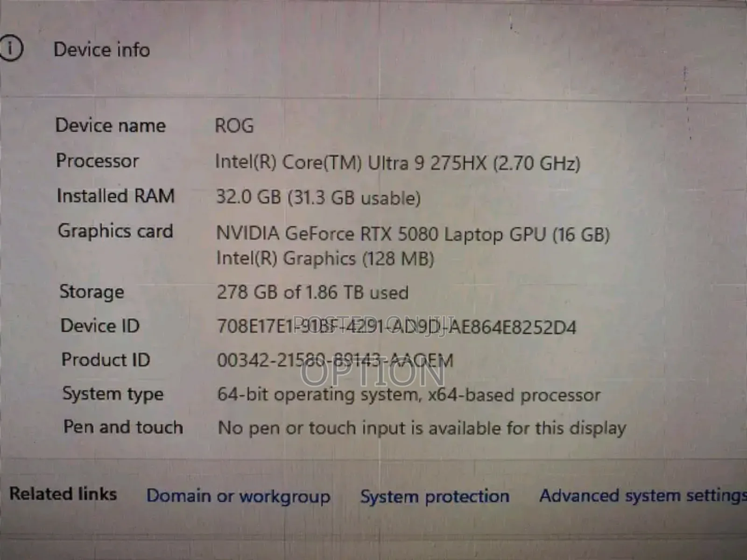The height and width of the screenshot is (560, 747).
Task: Open the System protection link
Action: (x=435, y=496)
